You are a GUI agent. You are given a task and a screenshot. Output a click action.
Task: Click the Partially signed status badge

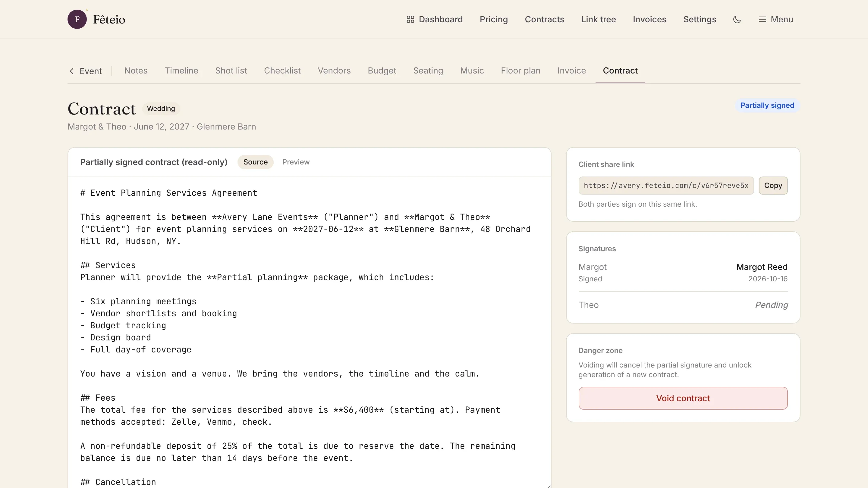coord(767,105)
